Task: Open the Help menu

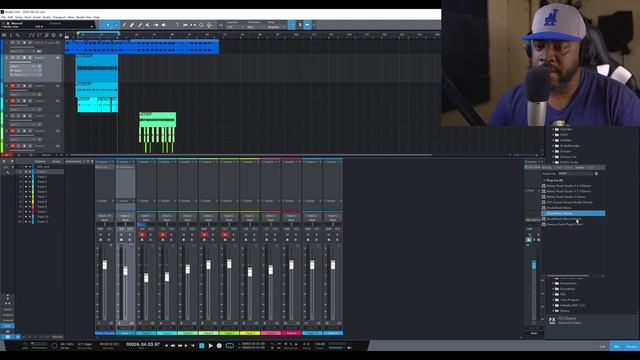Action: pos(96,18)
